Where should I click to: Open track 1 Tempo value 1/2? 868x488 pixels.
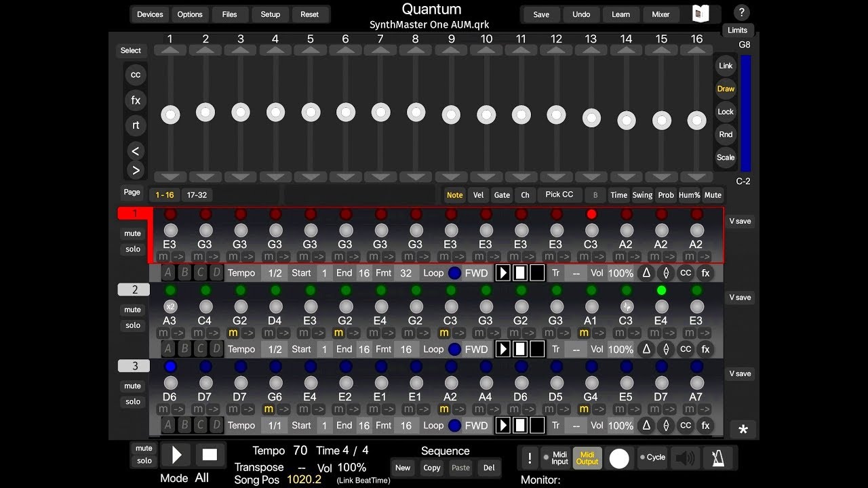(x=275, y=272)
